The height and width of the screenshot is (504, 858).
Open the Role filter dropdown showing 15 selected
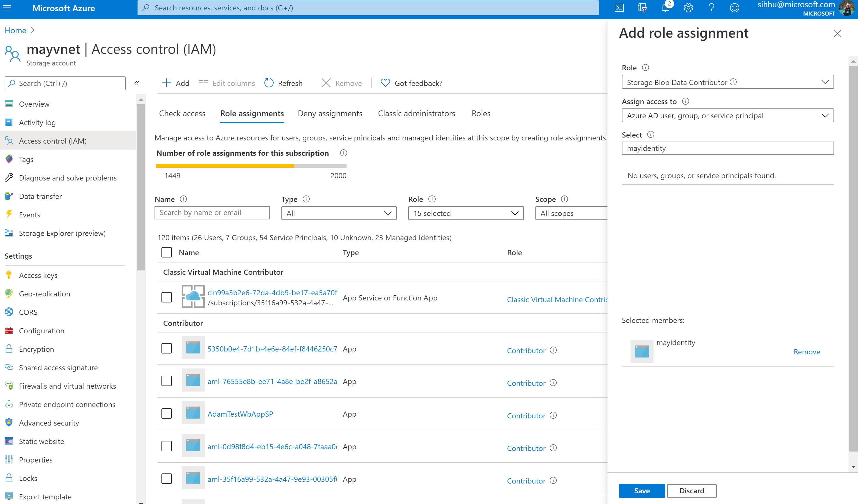[466, 213]
